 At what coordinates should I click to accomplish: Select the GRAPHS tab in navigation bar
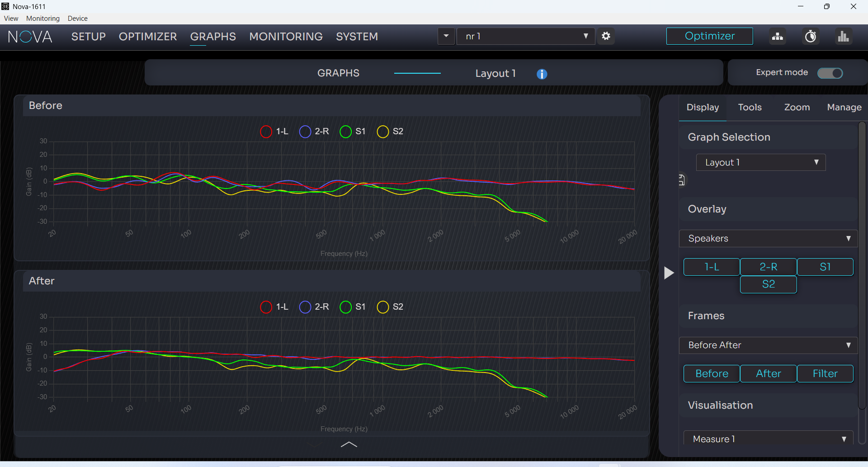213,37
